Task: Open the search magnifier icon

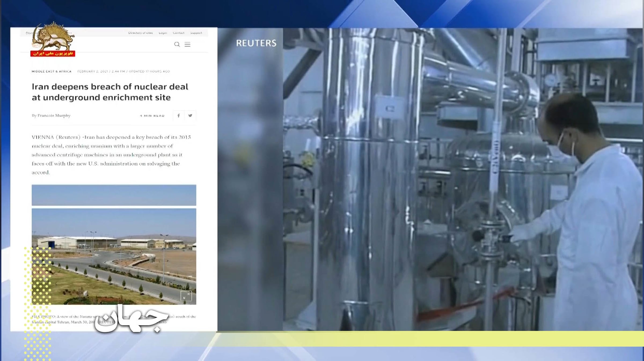Action: [177, 44]
